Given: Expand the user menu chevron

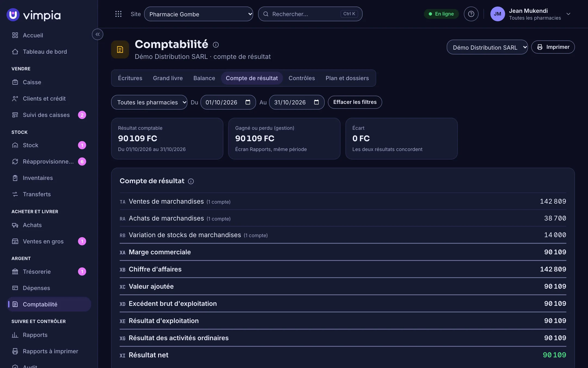Looking at the screenshot, I should [x=568, y=14].
